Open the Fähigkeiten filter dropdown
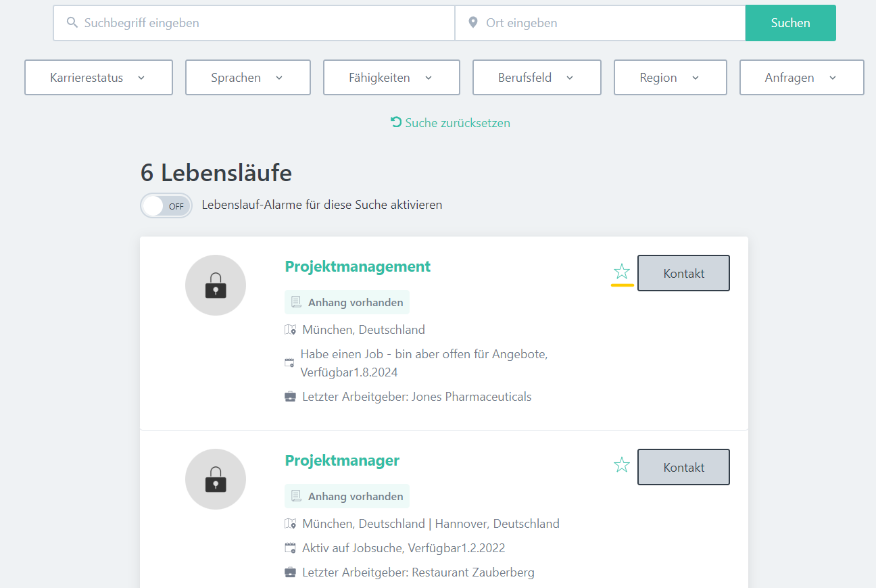 (391, 78)
